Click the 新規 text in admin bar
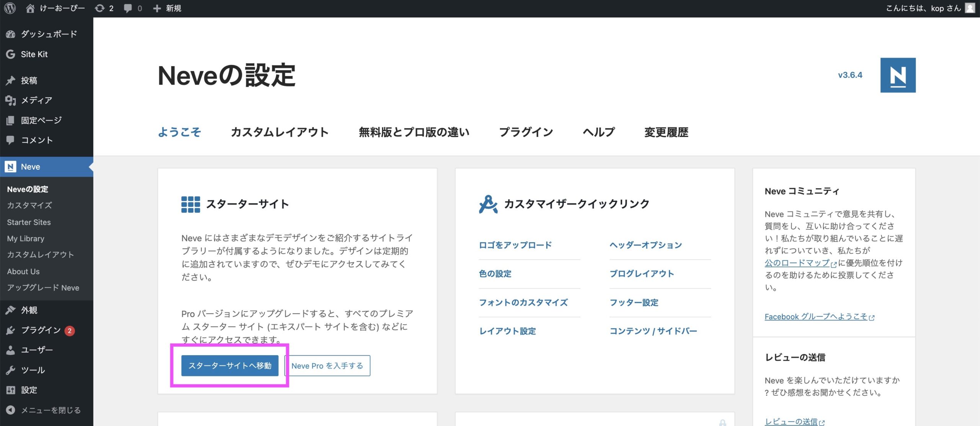The height and width of the screenshot is (426, 980). coord(173,8)
